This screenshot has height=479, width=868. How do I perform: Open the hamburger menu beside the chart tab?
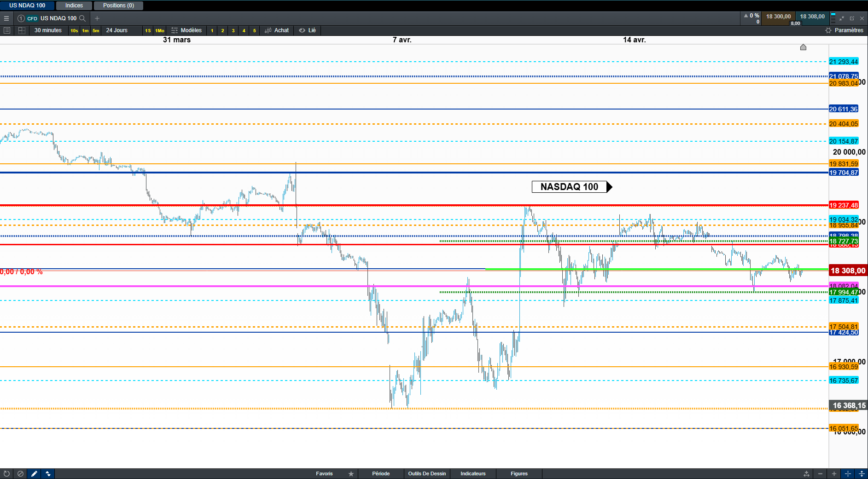(x=6, y=18)
